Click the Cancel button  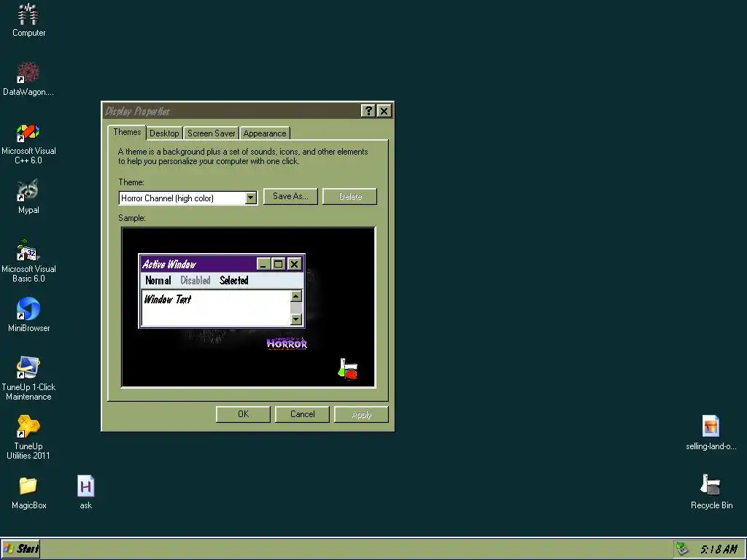pos(302,414)
